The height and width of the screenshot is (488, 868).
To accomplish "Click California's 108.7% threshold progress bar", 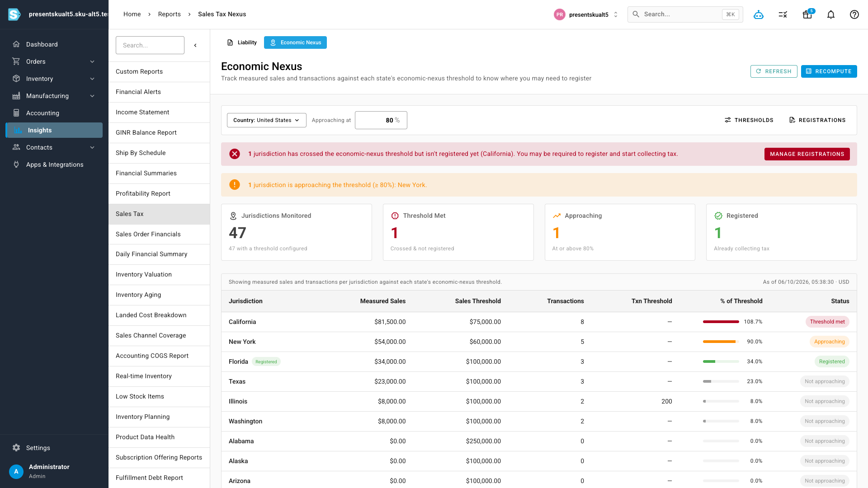I will click(721, 322).
